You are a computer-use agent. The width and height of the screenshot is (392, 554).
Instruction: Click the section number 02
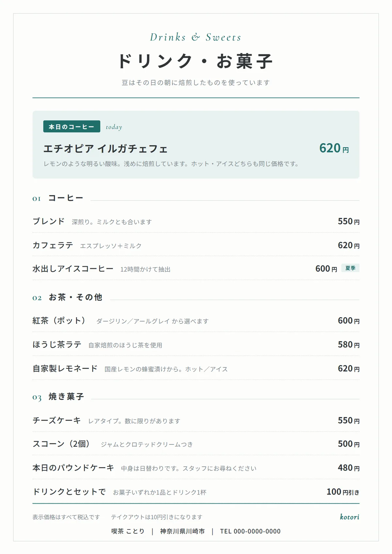point(37,298)
